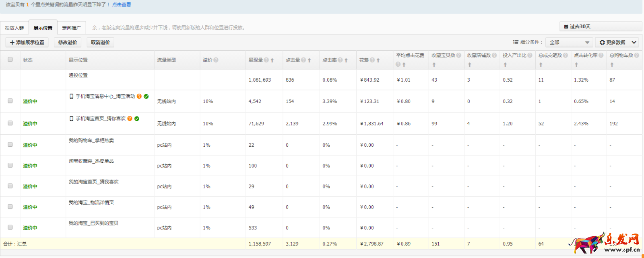Image resolution: width=644 pixels, height=258 pixels.
Task: Click the help icon beside 溢价 header
Action: click(216, 60)
